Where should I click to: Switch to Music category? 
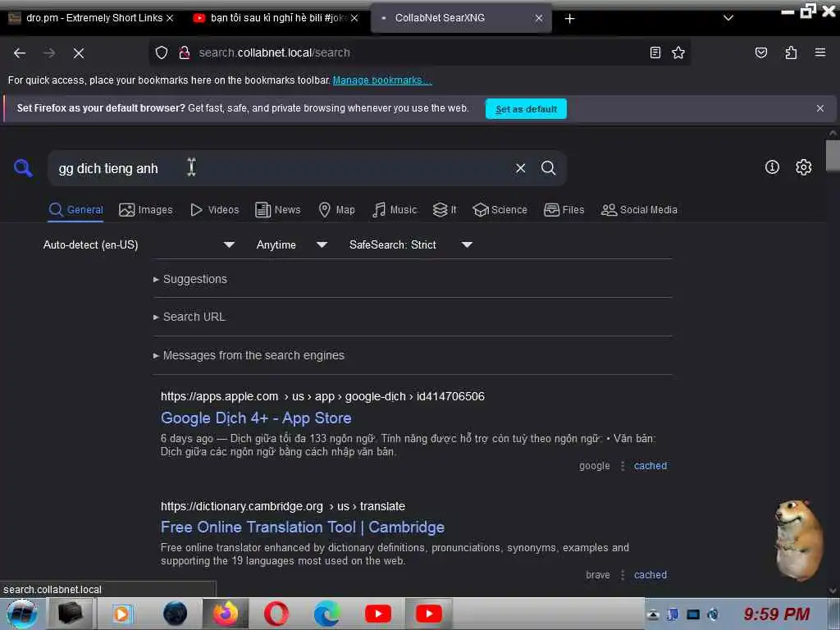(x=395, y=209)
